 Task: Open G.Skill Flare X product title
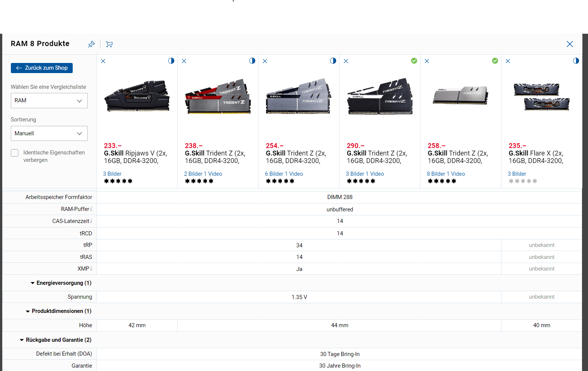coord(536,157)
